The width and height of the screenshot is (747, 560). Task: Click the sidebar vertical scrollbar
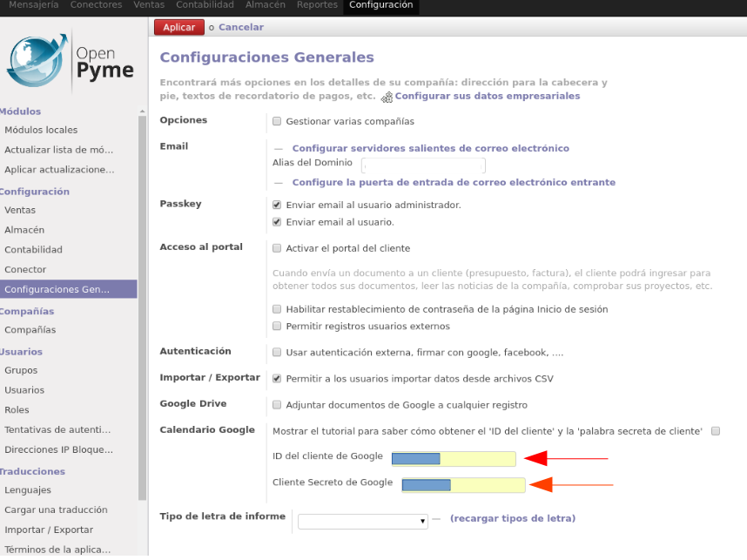(142, 307)
